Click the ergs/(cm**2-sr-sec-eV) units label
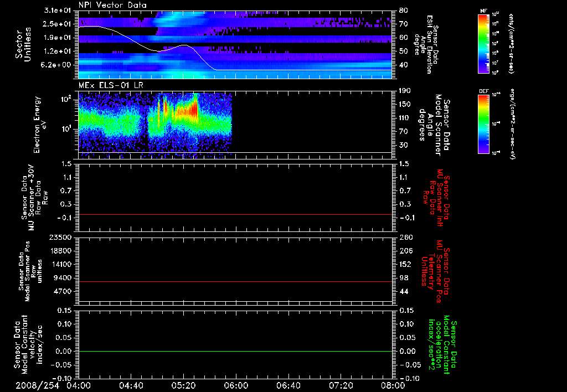 512,125
